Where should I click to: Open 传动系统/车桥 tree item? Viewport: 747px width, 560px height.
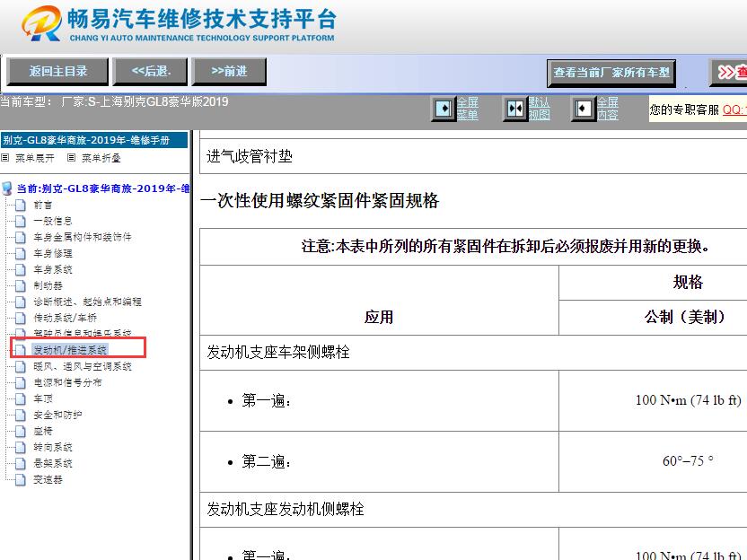click(x=65, y=318)
